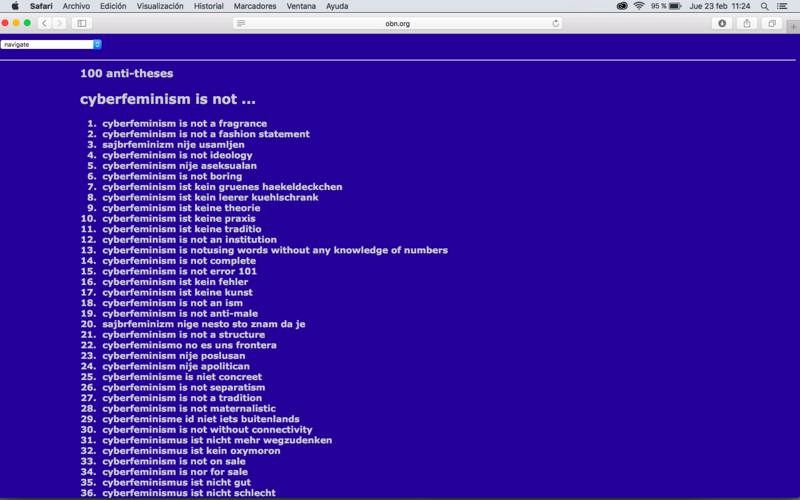Open Spotlight search in menu bar
The width and height of the screenshot is (800, 500).
(x=765, y=6)
